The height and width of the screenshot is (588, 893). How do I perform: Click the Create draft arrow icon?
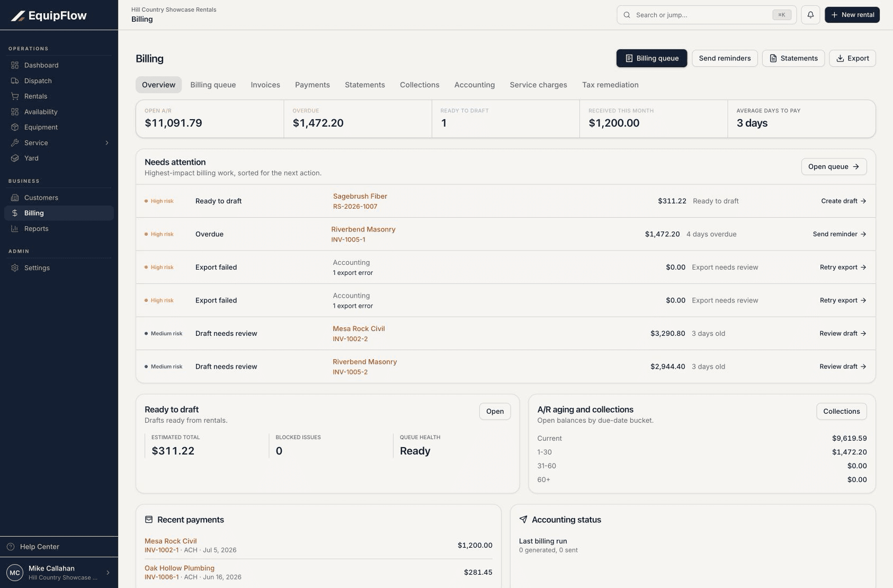pyautogui.click(x=863, y=201)
